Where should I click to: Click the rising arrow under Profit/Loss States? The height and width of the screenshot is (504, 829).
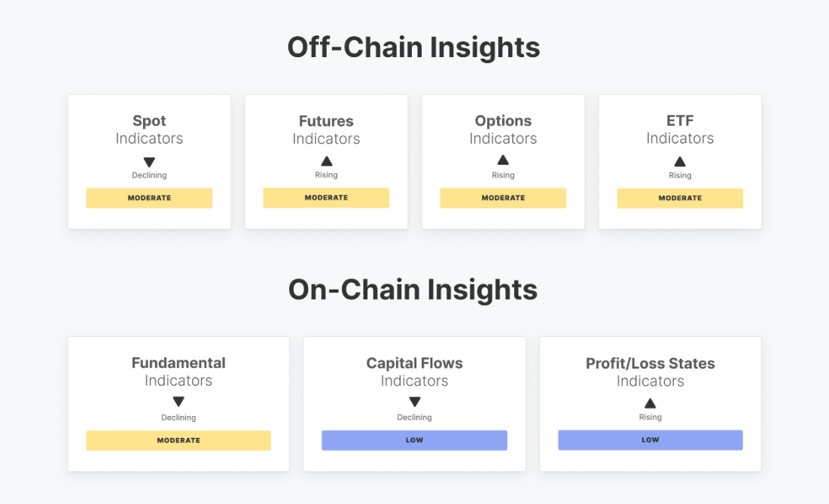coord(651,403)
